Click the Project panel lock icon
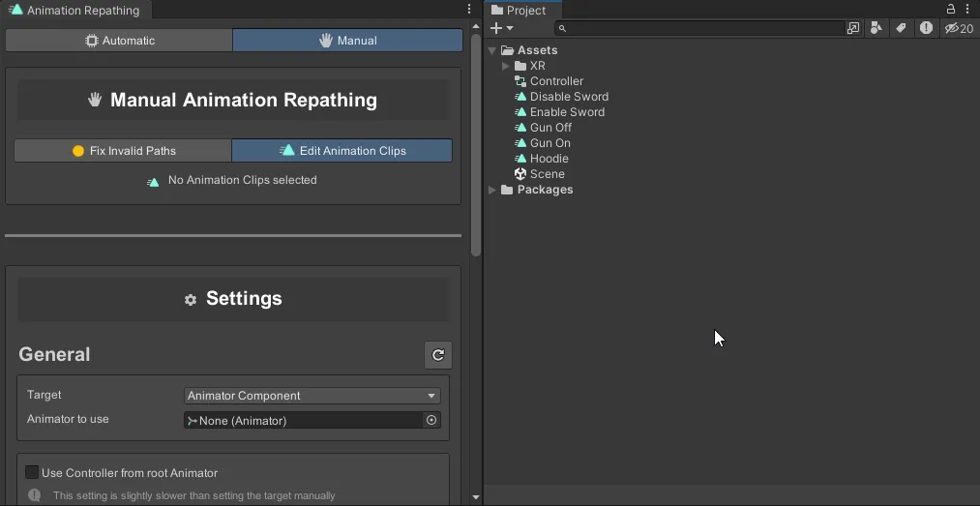Screen dimensions: 980x506 click(x=951, y=9)
